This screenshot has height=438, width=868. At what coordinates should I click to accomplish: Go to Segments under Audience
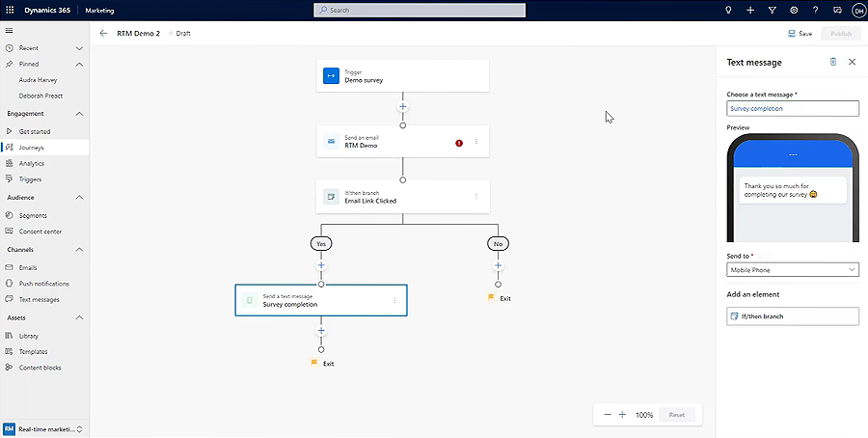coord(33,215)
